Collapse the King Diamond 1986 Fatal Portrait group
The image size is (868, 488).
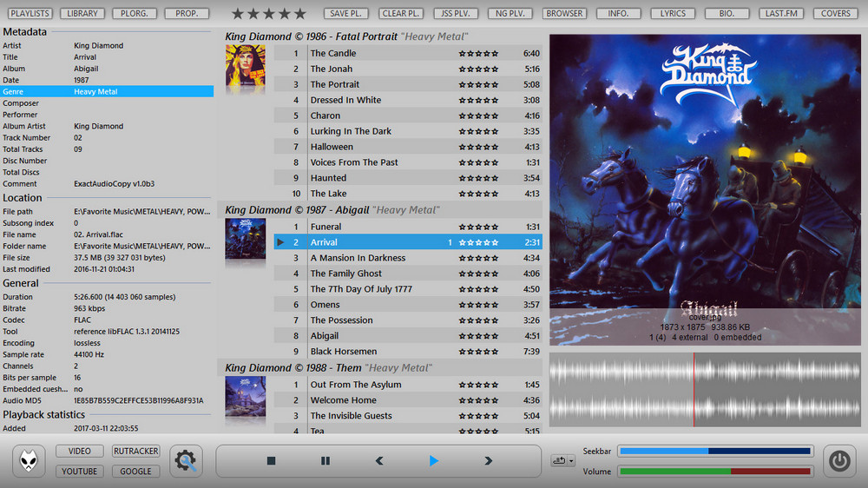(347, 36)
